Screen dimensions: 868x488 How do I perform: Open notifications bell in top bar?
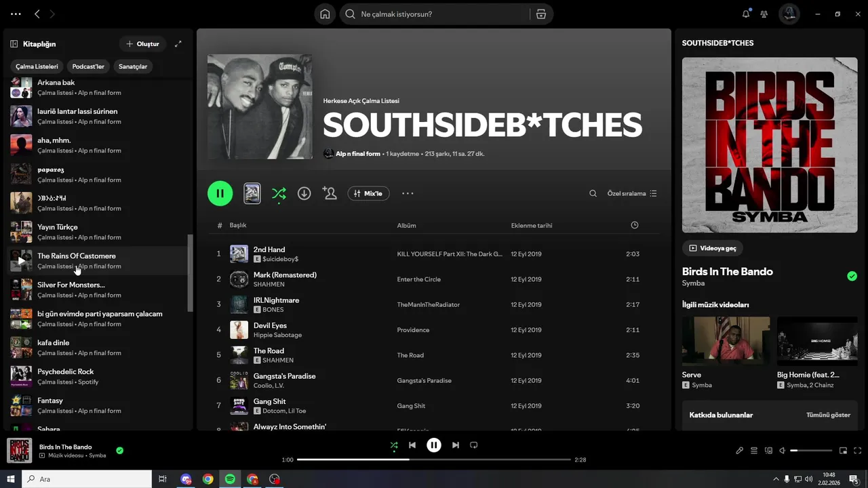click(746, 14)
